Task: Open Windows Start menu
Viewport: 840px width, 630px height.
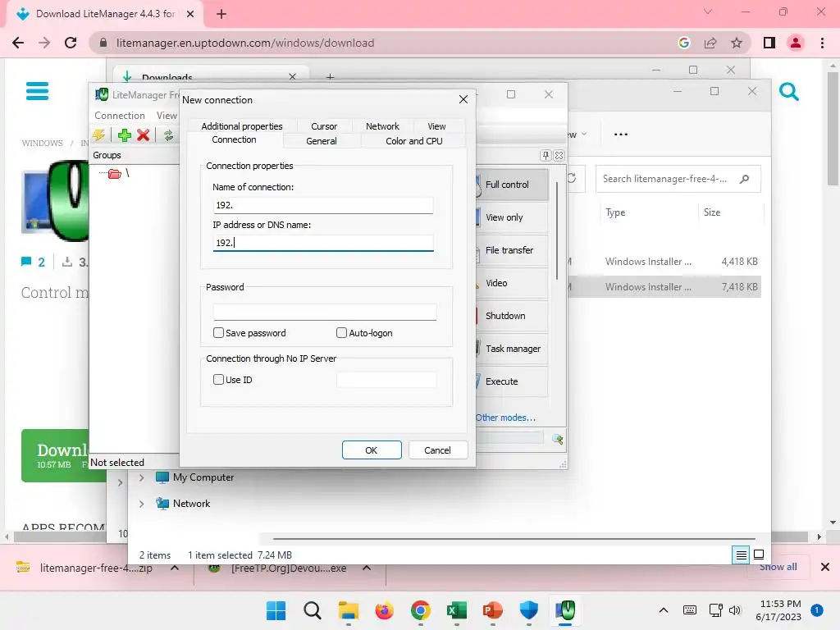Action: point(276,610)
